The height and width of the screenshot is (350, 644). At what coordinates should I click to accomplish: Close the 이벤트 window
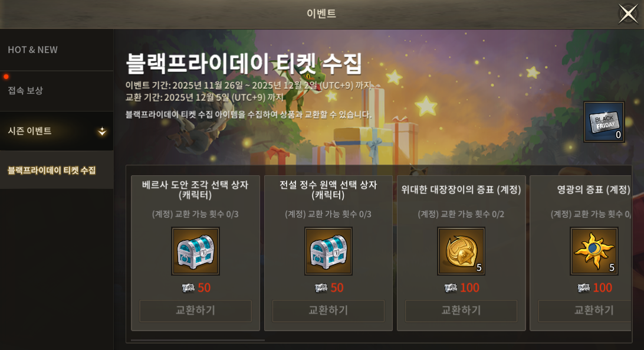628,14
